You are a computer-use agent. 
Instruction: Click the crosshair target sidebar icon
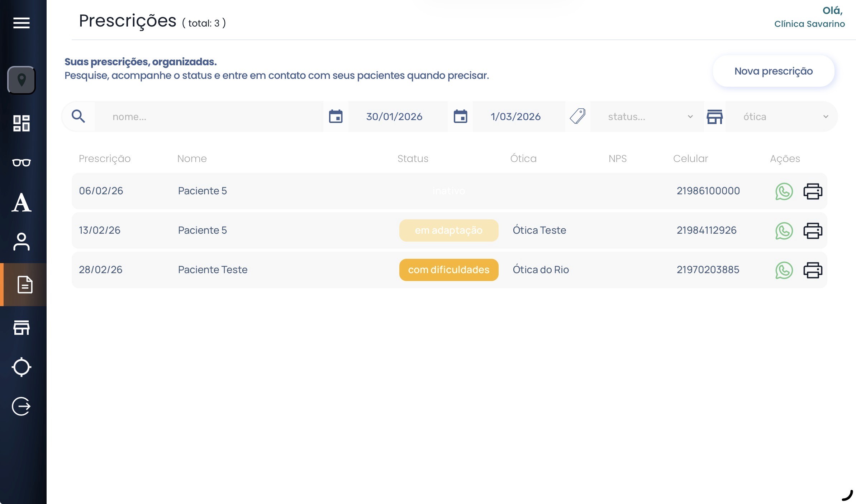coord(22,367)
